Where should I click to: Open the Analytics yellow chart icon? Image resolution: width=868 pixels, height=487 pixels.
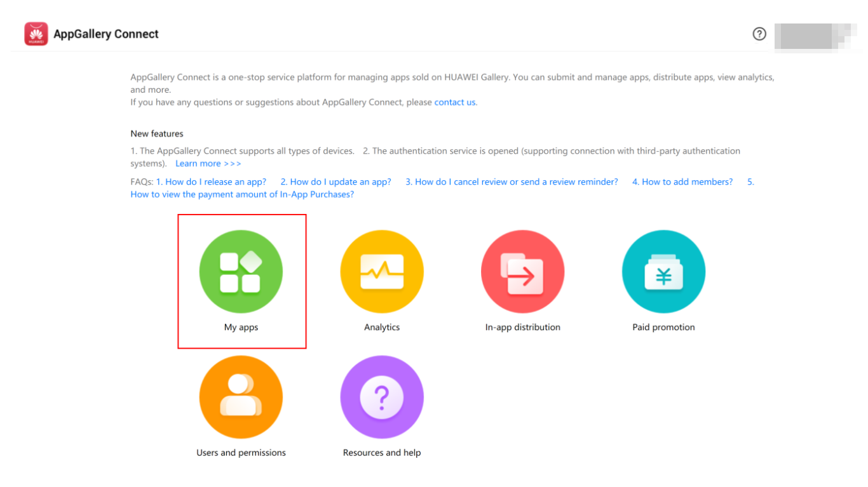(382, 272)
